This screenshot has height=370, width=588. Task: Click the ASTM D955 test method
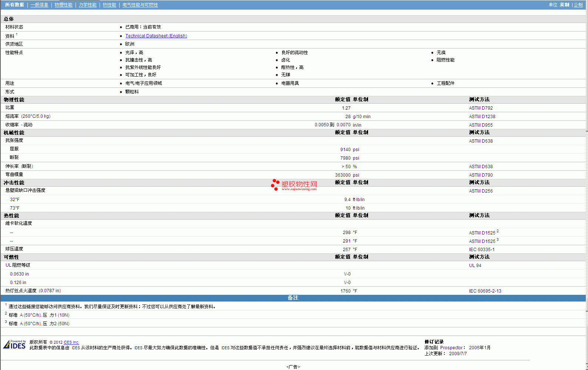pyautogui.click(x=481, y=125)
